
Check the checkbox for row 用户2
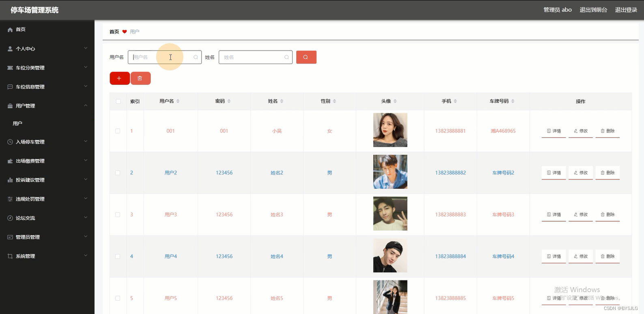point(118,173)
